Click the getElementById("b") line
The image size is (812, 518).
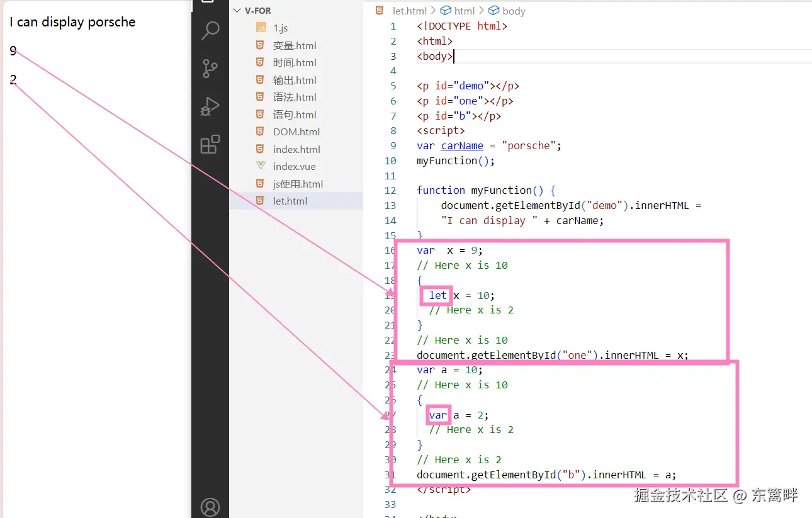tap(546, 475)
